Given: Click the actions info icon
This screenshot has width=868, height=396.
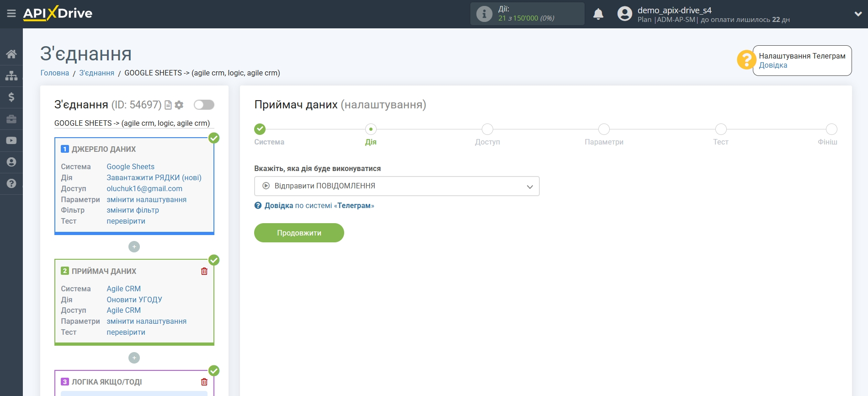Looking at the screenshot, I should (x=484, y=14).
